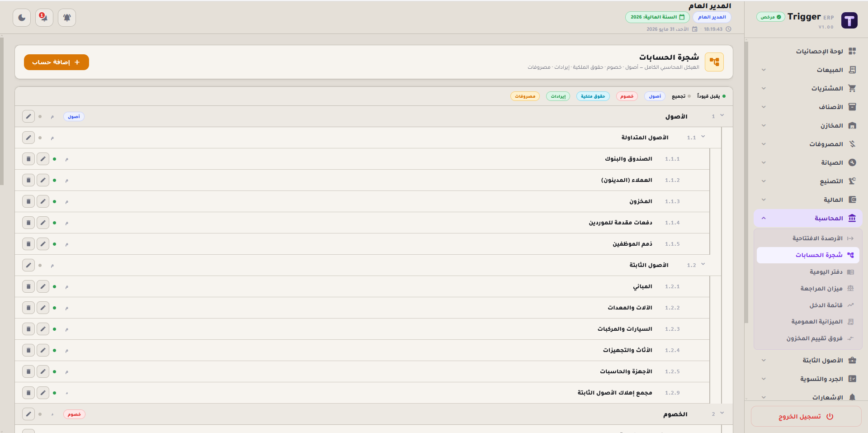Open الأرصدة الافتتاحية submenu item
The width and height of the screenshot is (868, 433).
pos(808,238)
